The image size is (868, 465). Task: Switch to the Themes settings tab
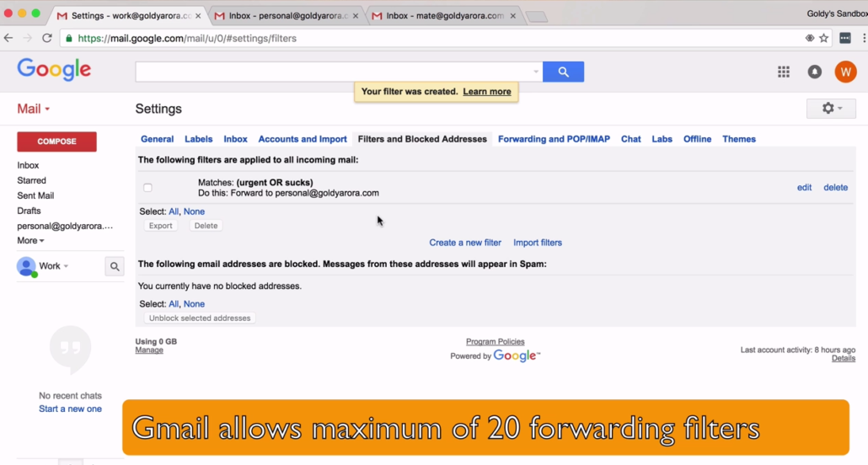coord(738,139)
